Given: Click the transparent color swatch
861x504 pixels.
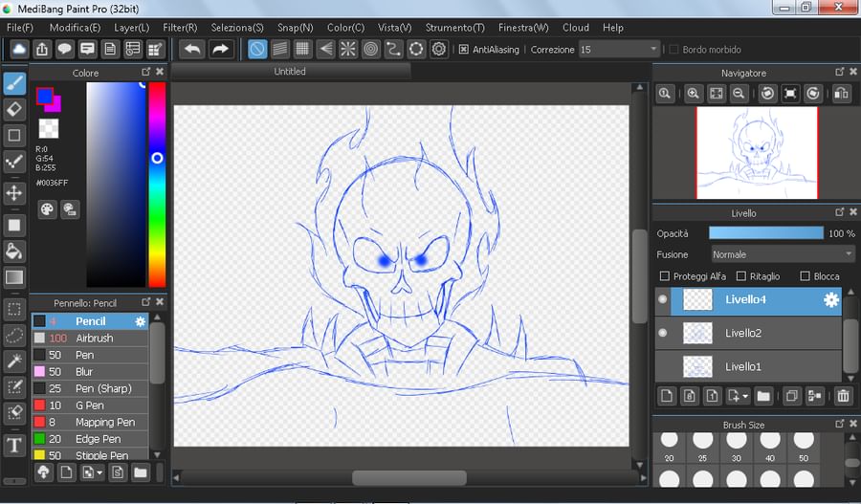Looking at the screenshot, I should pyautogui.click(x=49, y=128).
